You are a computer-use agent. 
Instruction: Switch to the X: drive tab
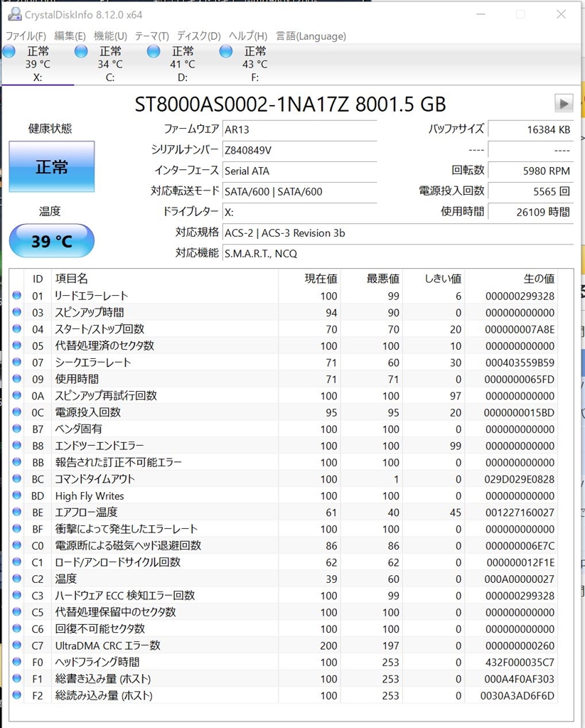[x=38, y=64]
